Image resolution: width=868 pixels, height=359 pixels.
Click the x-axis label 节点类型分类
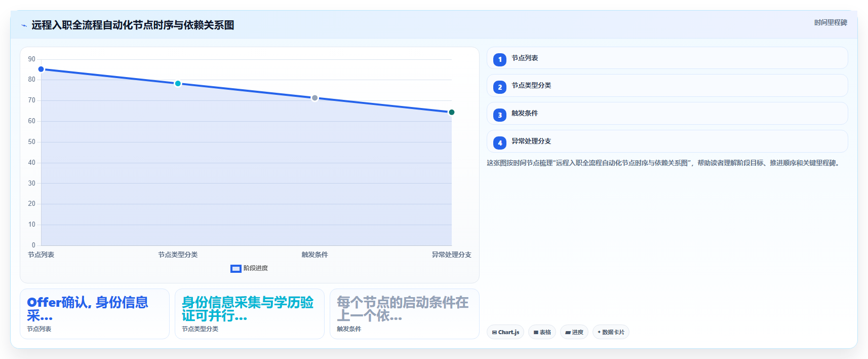point(178,255)
